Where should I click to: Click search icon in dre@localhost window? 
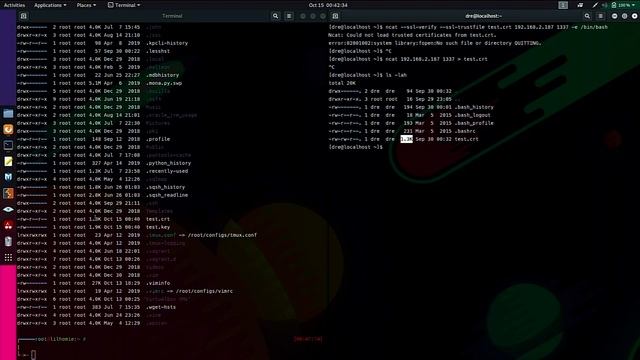coord(587,16)
